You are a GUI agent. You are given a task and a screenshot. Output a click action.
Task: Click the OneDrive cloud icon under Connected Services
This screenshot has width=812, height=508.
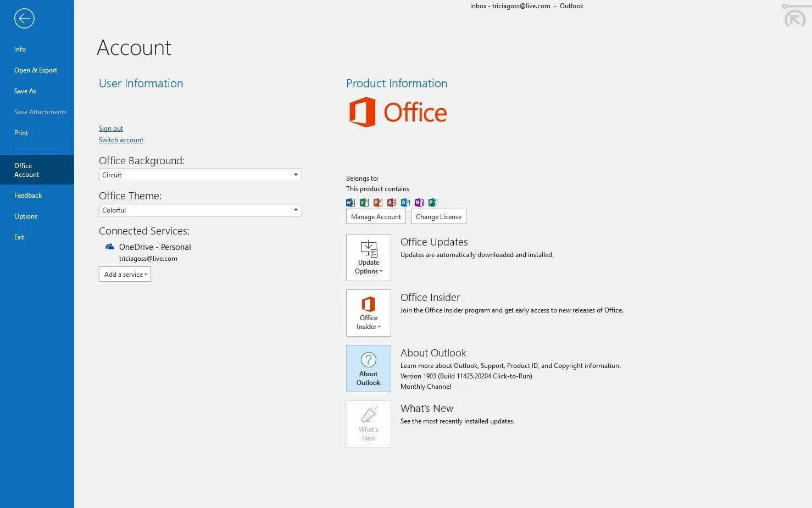click(110, 247)
